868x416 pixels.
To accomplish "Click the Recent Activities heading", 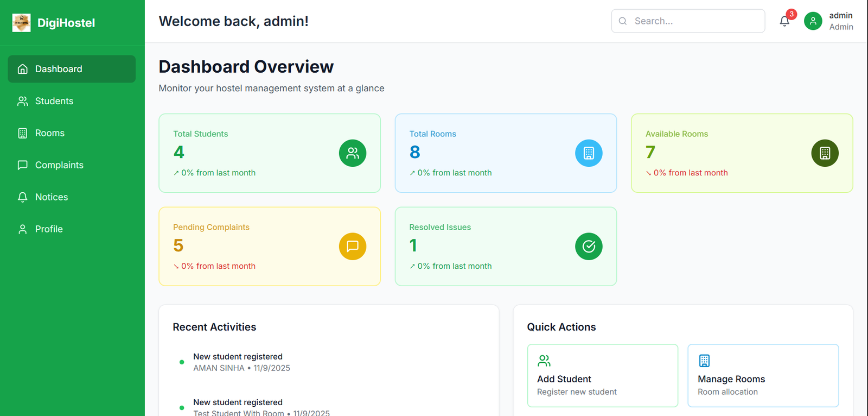I will 214,327.
